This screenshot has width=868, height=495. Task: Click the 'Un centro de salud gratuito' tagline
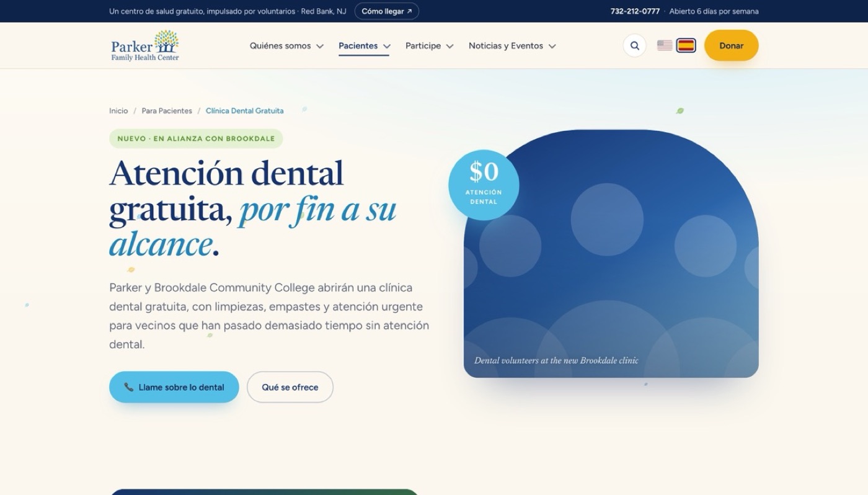pyautogui.click(x=228, y=11)
